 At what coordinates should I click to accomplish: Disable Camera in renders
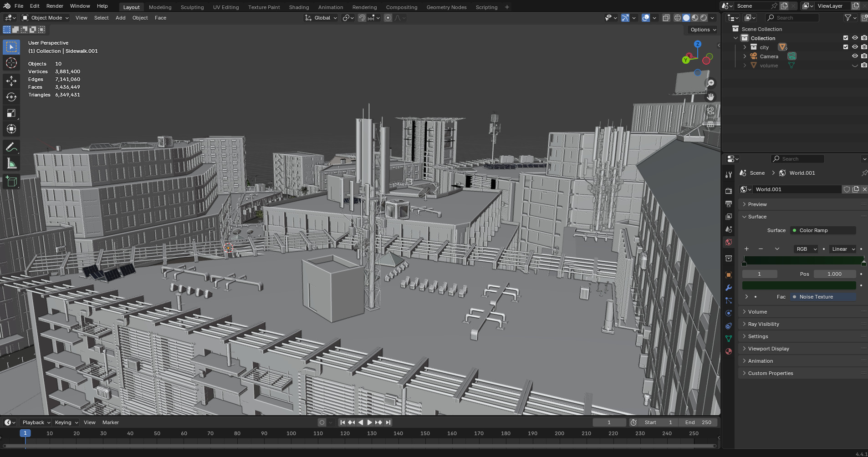pyautogui.click(x=864, y=56)
